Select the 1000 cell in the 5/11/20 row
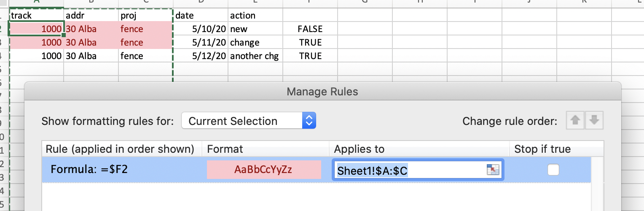644x211 pixels. point(36,42)
